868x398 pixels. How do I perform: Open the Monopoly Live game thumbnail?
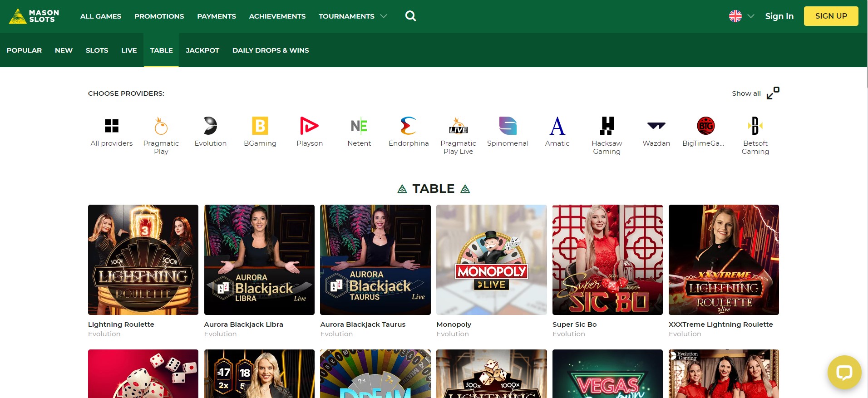[x=492, y=260]
